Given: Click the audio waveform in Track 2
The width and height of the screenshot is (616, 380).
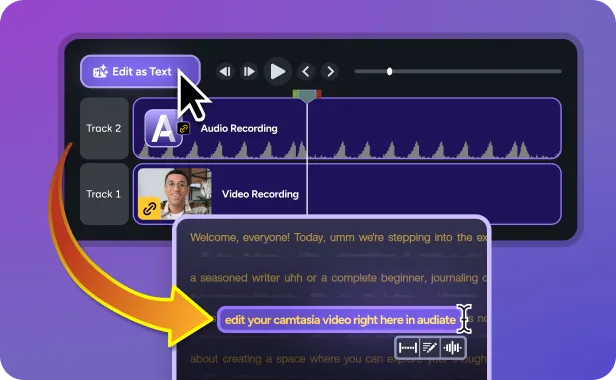Looking at the screenshot, I should [x=348, y=150].
